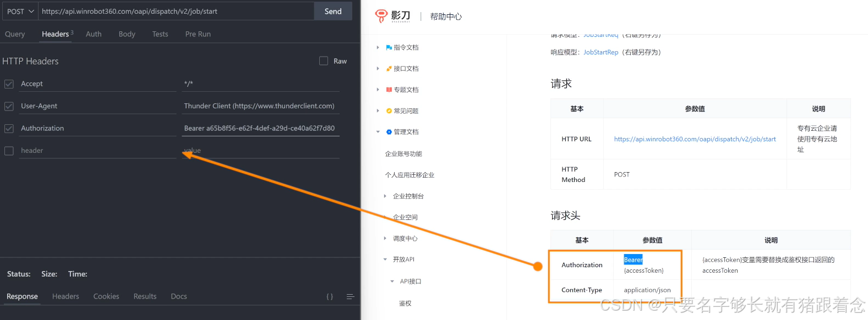Select the Results tab
The width and height of the screenshot is (868, 320).
[145, 296]
